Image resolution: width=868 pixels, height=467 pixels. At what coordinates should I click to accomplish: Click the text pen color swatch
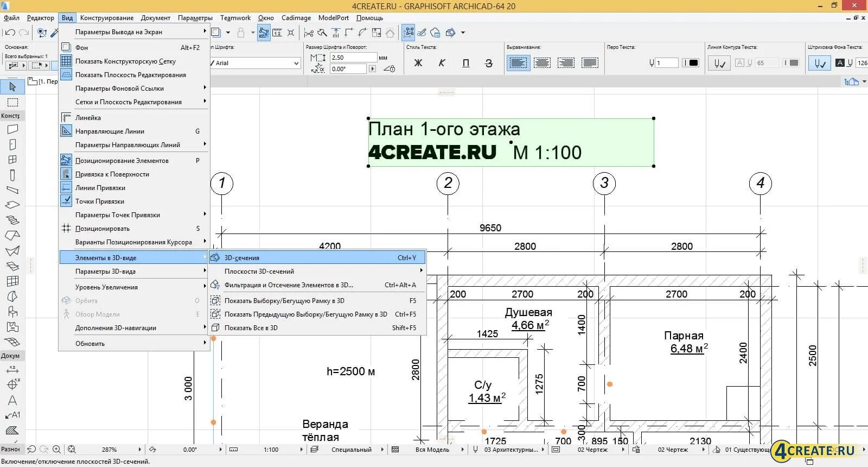tap(691, 63)
